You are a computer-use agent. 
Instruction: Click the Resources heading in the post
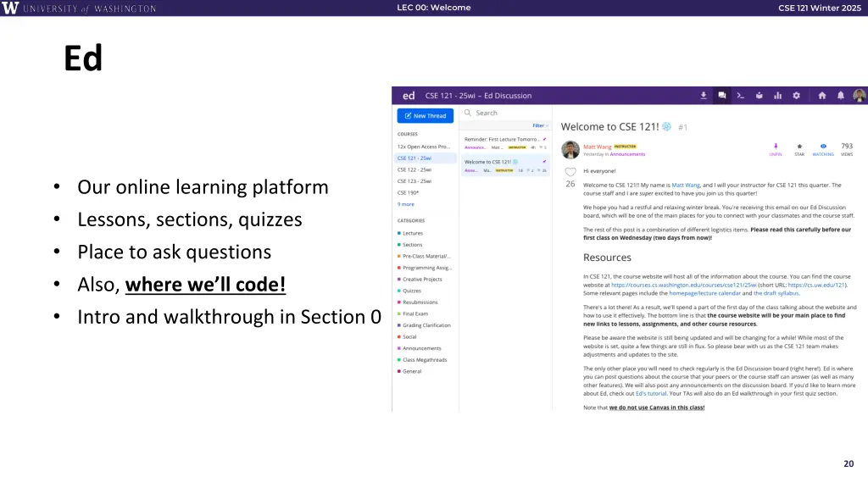607,258
